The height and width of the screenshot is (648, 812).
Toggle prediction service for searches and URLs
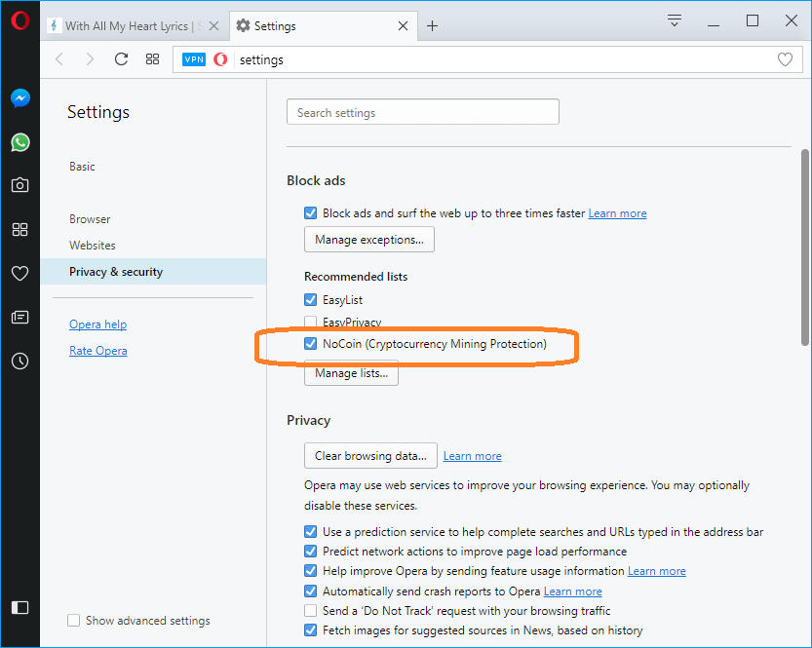click(311, 531)
